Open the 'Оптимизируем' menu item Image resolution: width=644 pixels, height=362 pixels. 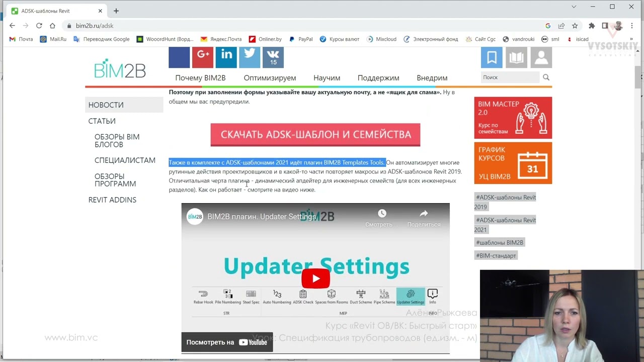[270, 78]
